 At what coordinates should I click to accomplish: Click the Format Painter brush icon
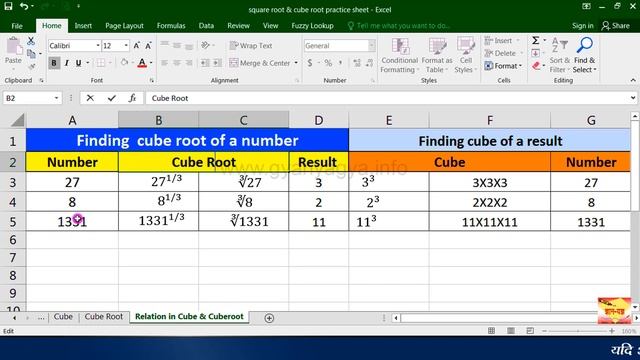click(x=31, y=67)
